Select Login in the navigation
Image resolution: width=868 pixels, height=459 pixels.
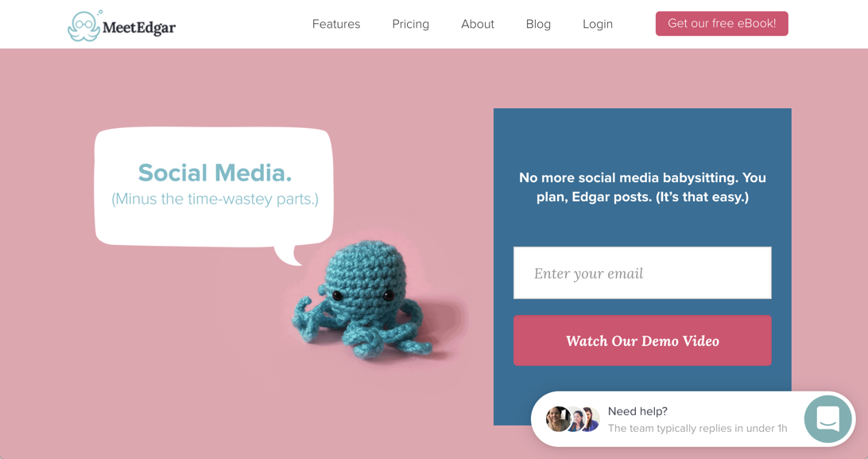pos(597,25)
